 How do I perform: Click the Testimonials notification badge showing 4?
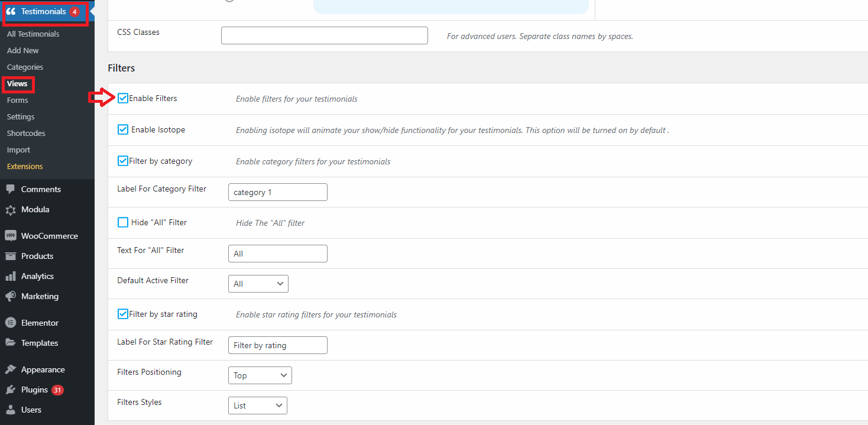tap(75, 12)
